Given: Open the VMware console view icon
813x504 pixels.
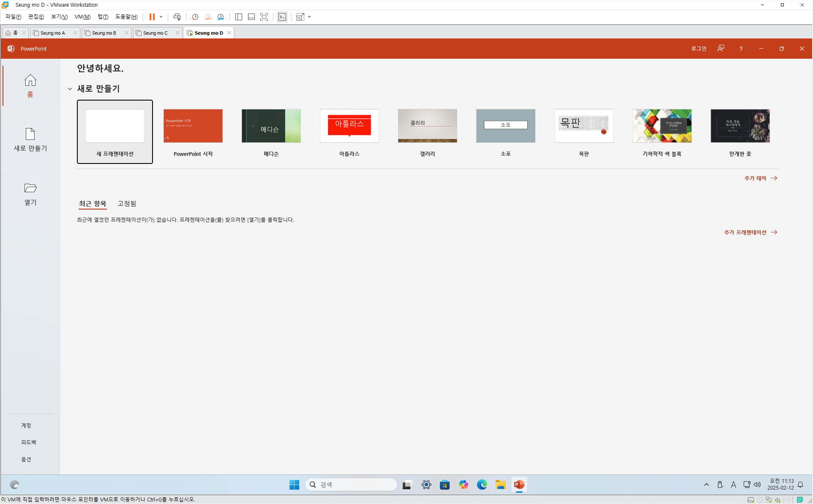Looking at the screenshot, I should tap(282, 17).
